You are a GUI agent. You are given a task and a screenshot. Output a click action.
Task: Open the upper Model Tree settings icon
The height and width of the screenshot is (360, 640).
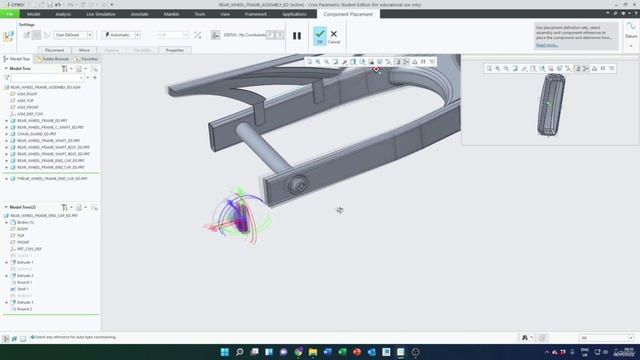click(x=64, y=69)
